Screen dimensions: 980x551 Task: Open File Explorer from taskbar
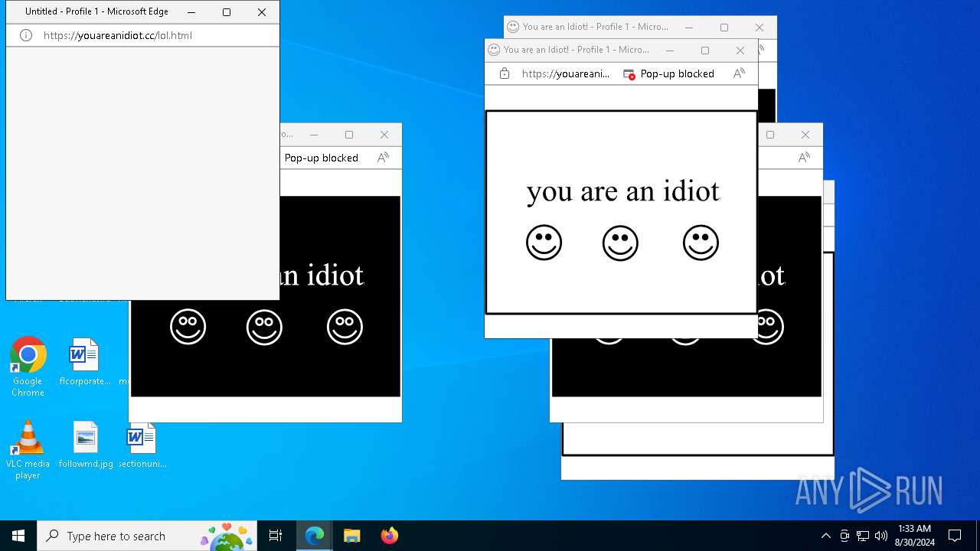coord(352,536)
